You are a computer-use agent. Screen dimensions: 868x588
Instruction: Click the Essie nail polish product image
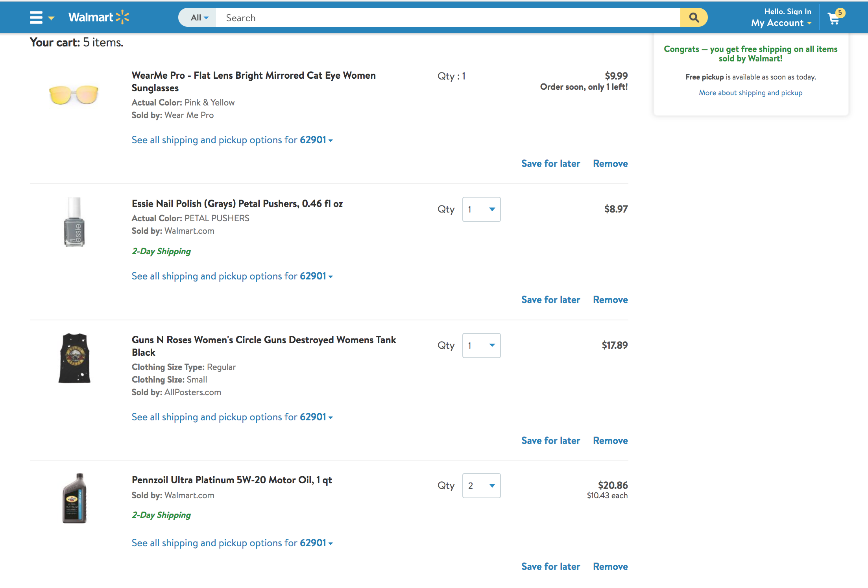point(74,222)
